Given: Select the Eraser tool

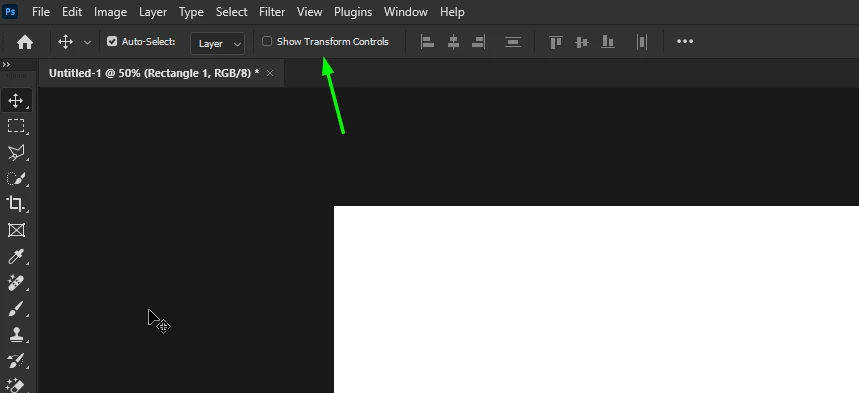Looking at the screenshot, I should (16, 385).
